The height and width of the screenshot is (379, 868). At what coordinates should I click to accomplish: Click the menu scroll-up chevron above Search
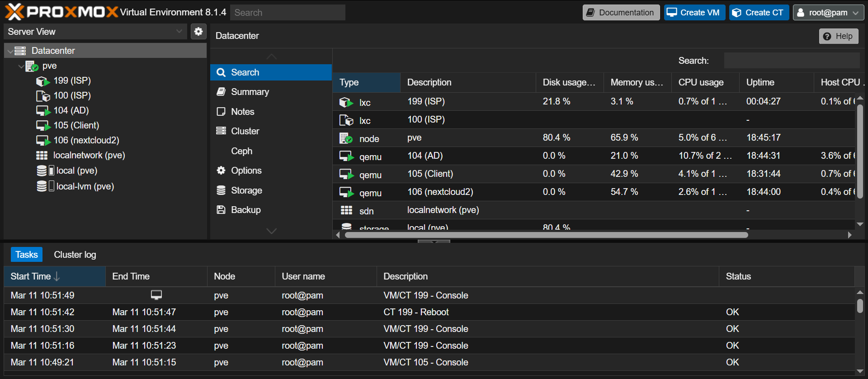[x=271, y=57]
